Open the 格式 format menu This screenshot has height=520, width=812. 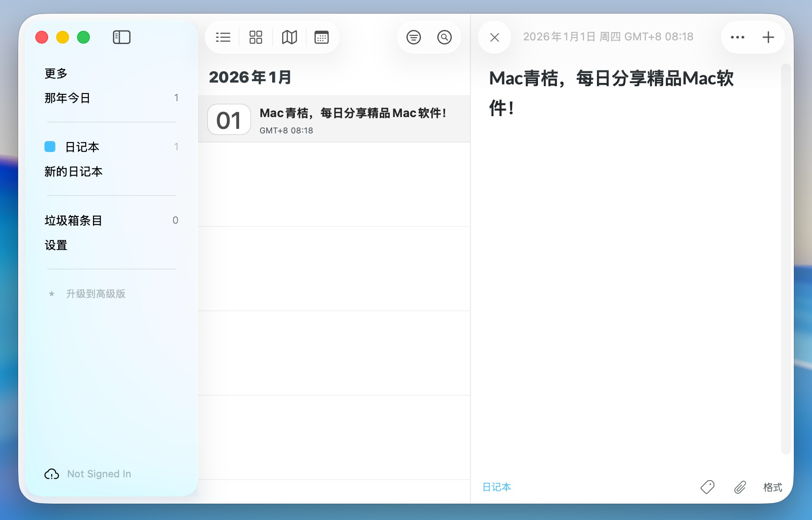tap(773, 487)
